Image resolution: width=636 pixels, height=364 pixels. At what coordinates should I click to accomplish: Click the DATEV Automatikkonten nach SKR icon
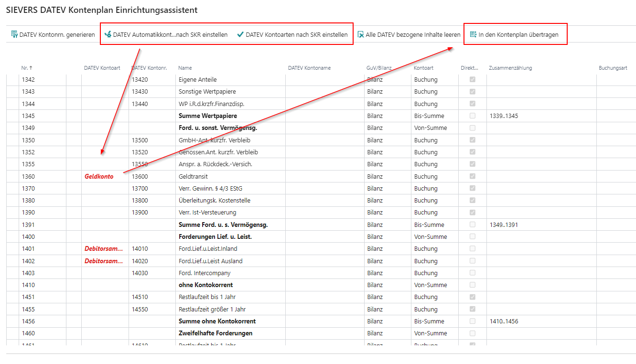[108, 34]
